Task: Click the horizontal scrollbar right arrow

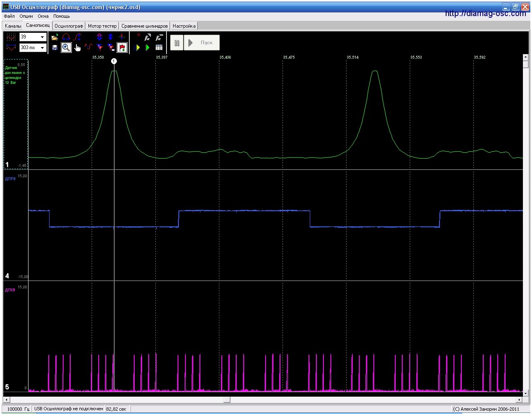Action: point(520,400)
